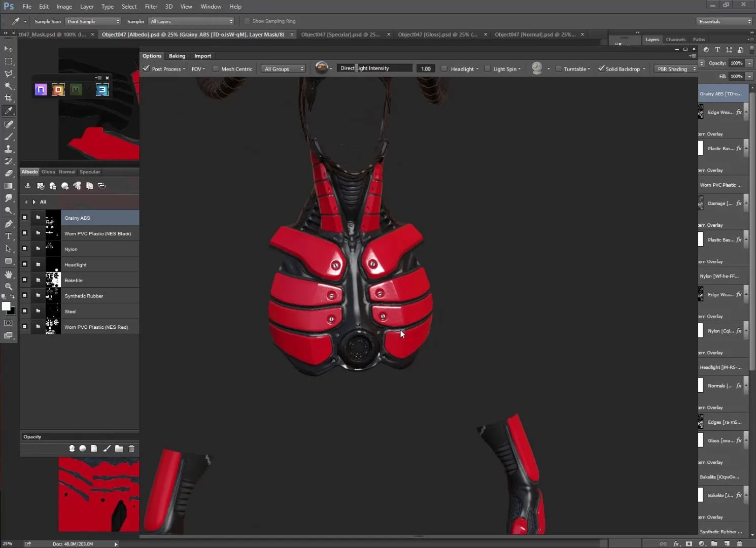The width and height of the screenshot is (756, 548).
Task: Select the Path Selection tool
Action: (9, 248)
